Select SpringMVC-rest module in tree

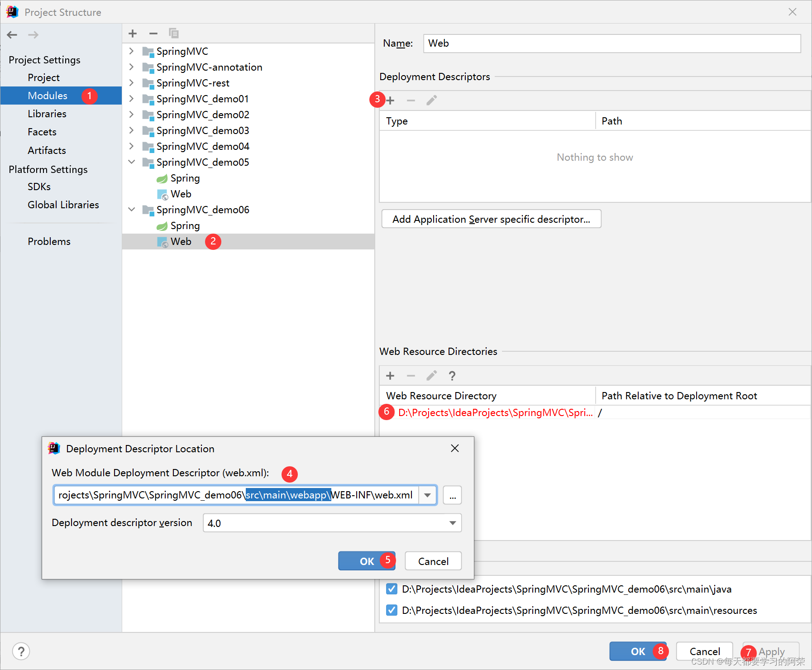(x=193, y=83)
